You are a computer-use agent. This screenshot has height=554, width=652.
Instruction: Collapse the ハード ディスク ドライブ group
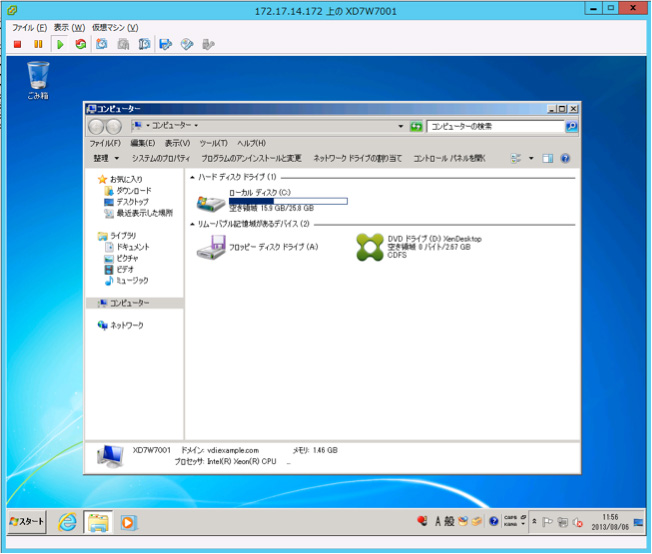pyautogui.click(x=193, y=177)
